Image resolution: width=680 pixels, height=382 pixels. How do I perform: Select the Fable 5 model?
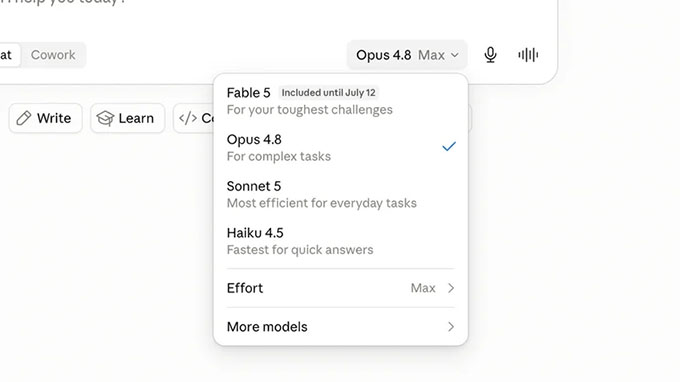click(x=341, y=101)
